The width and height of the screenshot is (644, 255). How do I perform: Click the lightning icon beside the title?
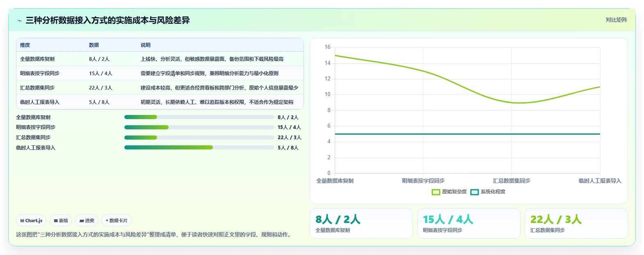(x=19, y=21)
